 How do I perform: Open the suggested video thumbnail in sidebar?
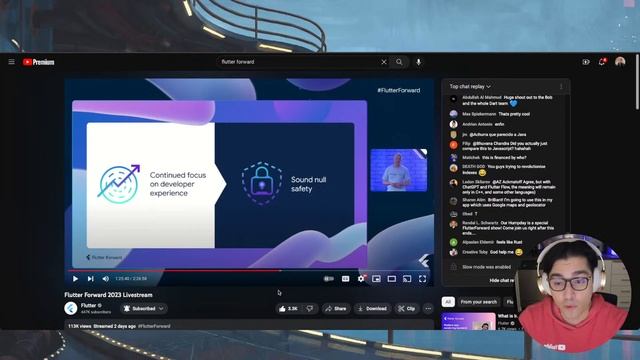[469, 322]
